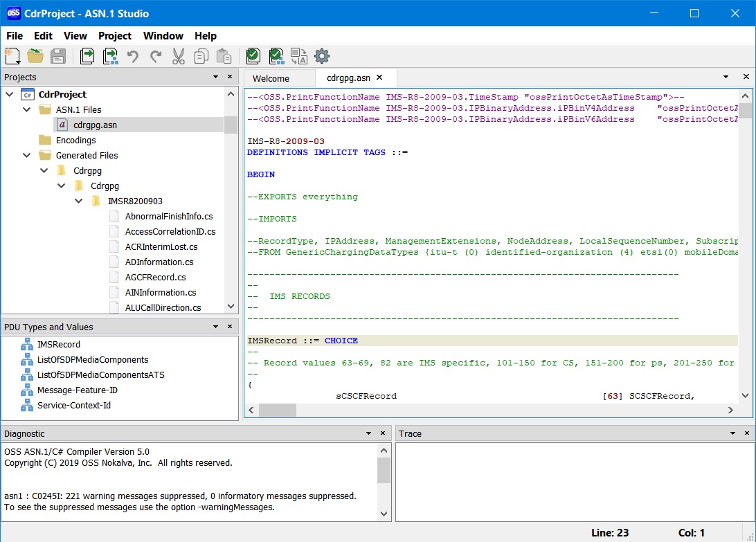Collapse the IMSR8200903 folder
This screenshot has width=756, height=542.
[79, 201]
